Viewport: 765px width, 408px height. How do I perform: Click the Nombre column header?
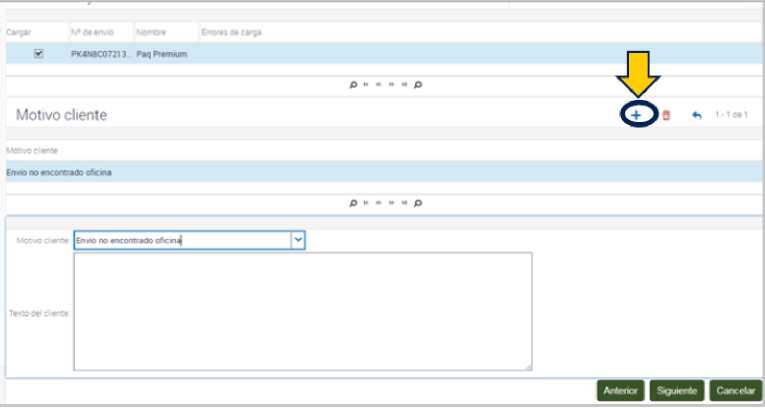click(x=150, y=32)
